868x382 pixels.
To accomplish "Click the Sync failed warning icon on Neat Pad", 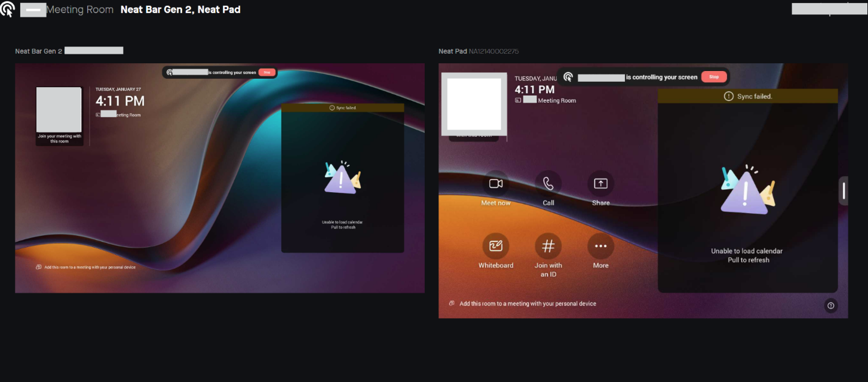I will click(728, 96).
